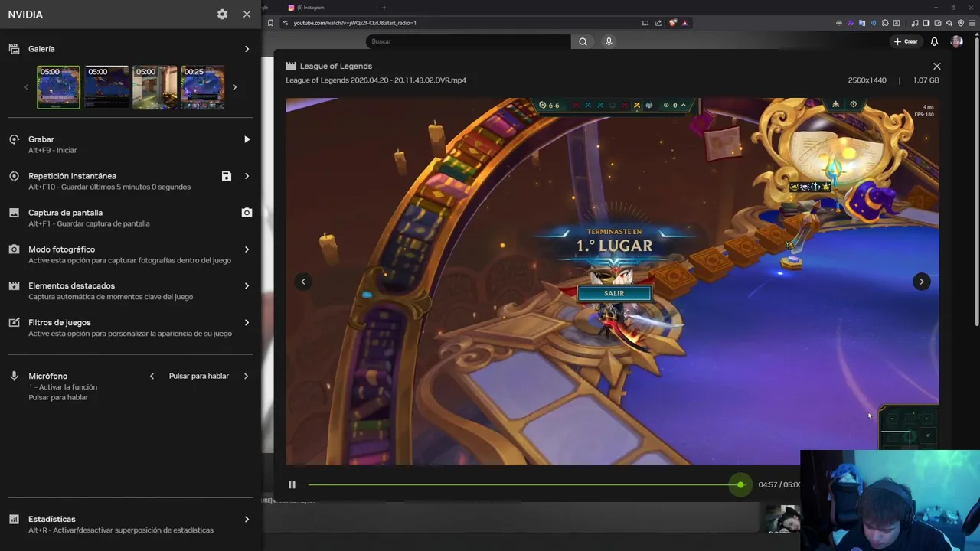
Task: Go to next video with right arrow
Action: 921,282
